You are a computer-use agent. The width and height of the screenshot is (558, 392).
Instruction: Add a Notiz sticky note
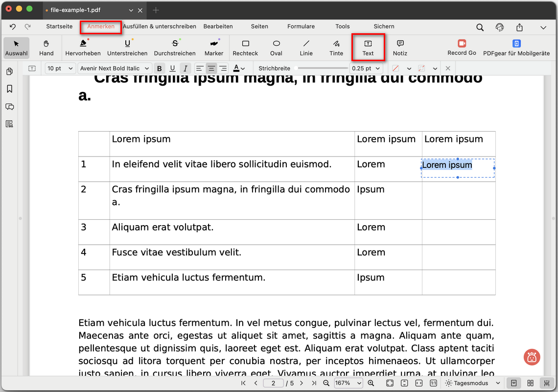click(x=400, y=47)
